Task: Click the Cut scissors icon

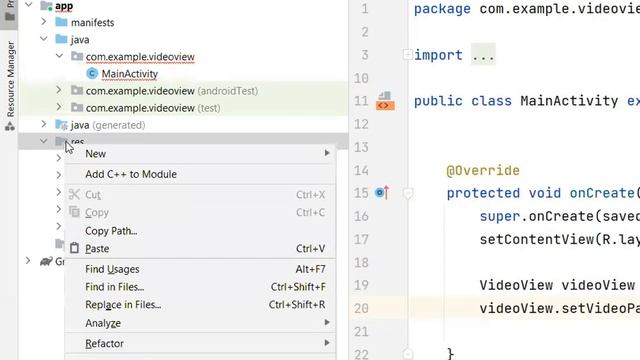Action: coord(74,194)
